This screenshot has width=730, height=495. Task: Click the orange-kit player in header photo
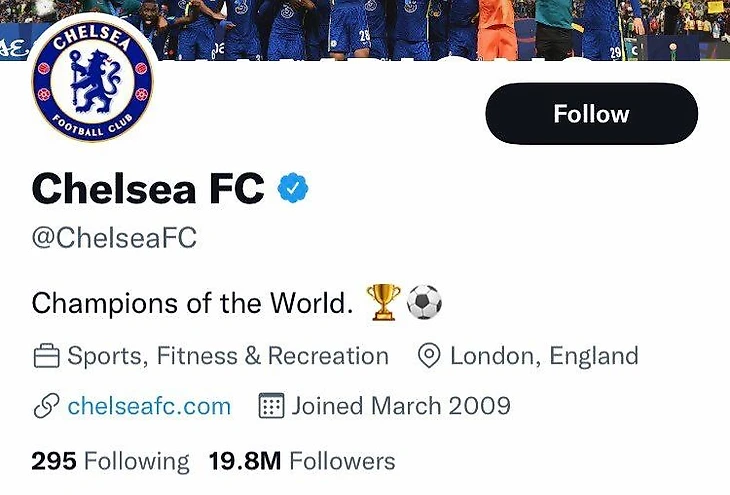pyautogui.click(x=497, y=30)
